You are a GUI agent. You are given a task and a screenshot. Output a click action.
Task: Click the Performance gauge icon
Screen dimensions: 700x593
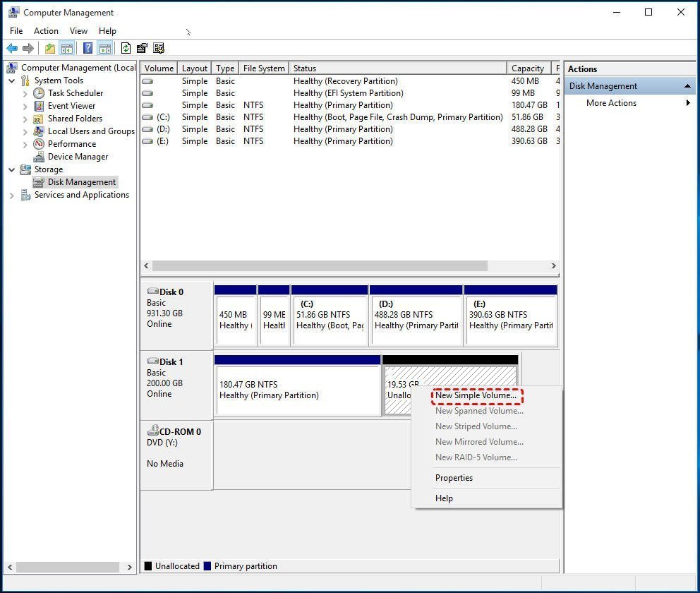tap(39, 144)
